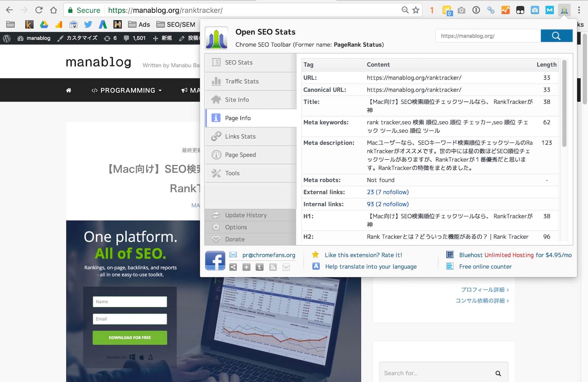This screenshot has width=588, height=382.
Task: Bookmark this page with the star icon
Action: click(x=416, y=10)
